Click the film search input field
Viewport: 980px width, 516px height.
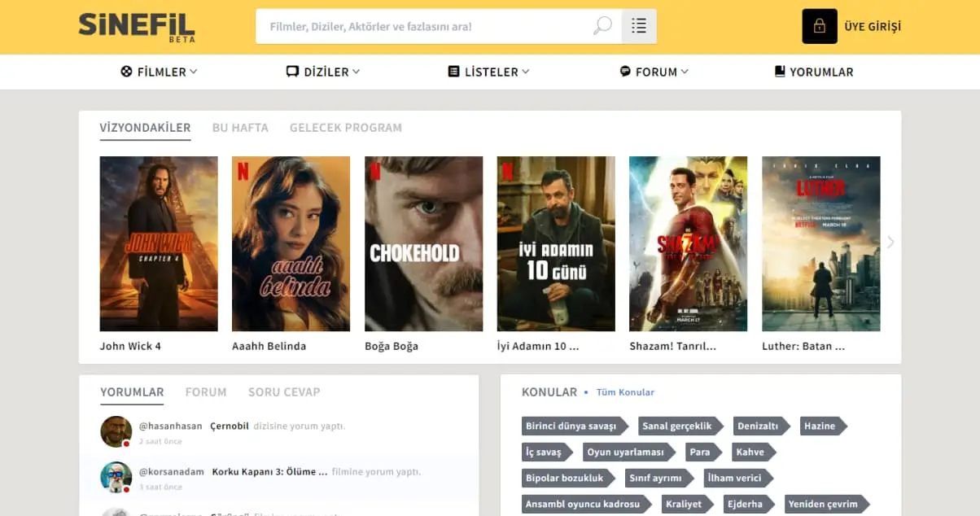(x=423, y=26)
